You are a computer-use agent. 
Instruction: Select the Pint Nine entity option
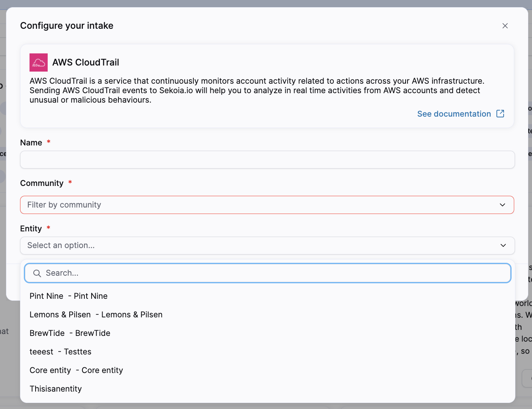(267, 296)
